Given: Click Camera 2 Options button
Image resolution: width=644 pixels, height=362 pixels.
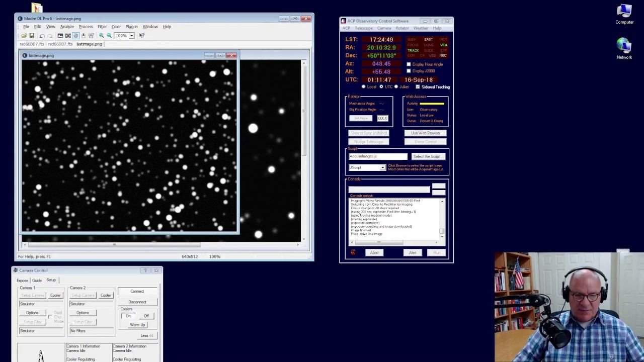Looking at the screenshot, I should [x=83, y=313].
